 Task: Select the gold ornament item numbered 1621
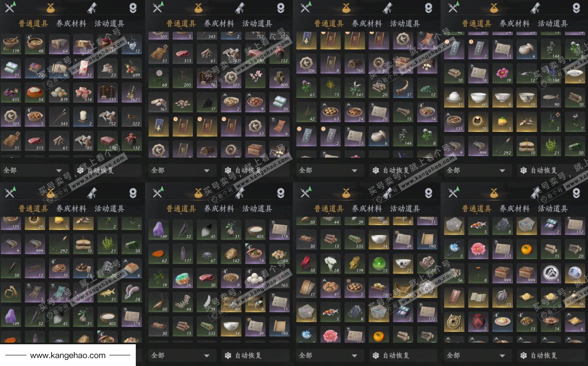131,92
